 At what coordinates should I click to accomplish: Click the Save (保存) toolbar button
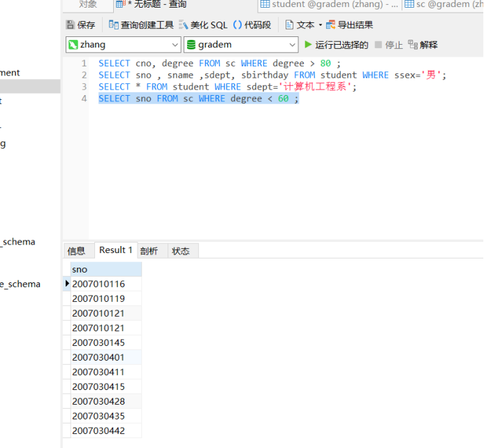(80, 24)
